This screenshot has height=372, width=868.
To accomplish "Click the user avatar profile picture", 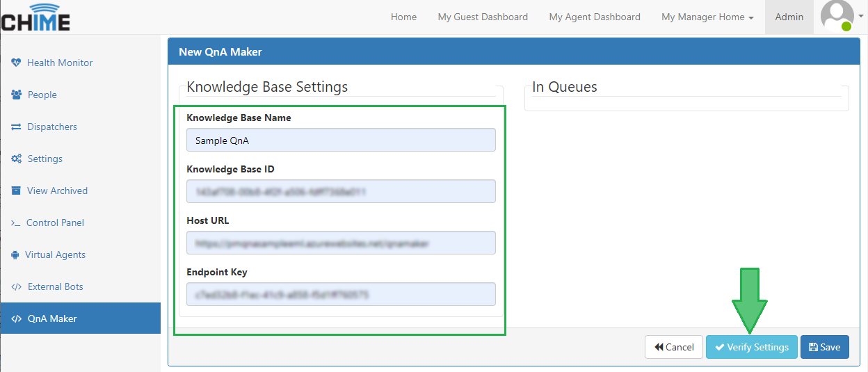I will pos(837,17).
